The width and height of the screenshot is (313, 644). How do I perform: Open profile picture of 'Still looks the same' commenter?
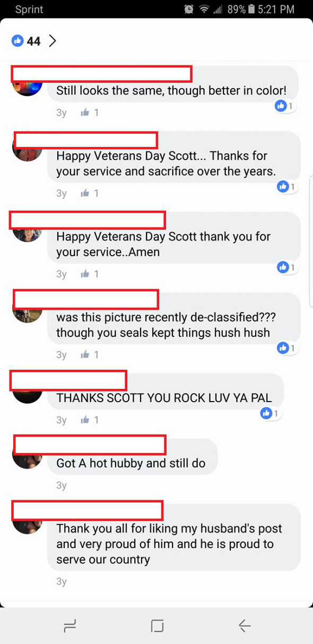click(x=27, y=88)
